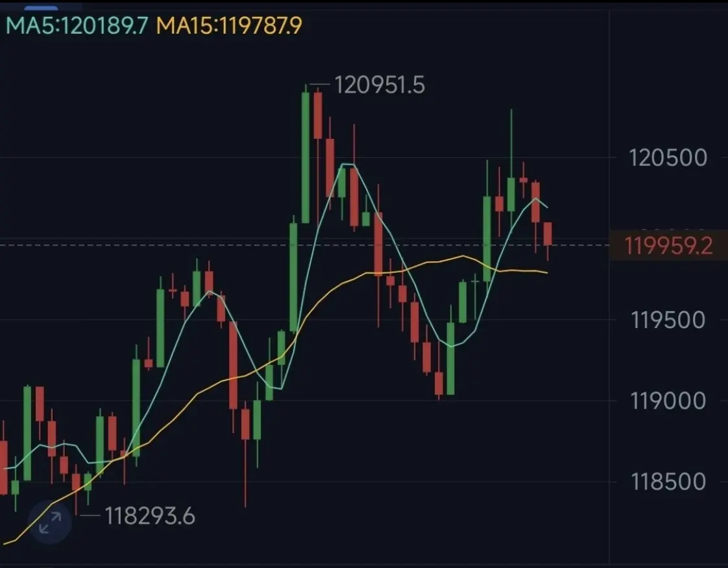728x568 pixels.
Task: Click the fullscreen expand arrows icon
Action: click(x=50, y=523)
